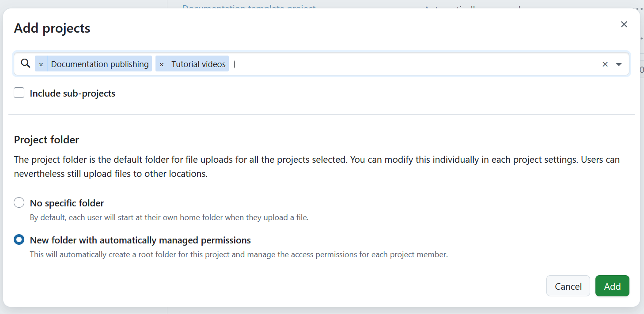Viewport: 644px width, 314px height.
Task: Click the Include sub-projects label text
Action: [72, 93]
